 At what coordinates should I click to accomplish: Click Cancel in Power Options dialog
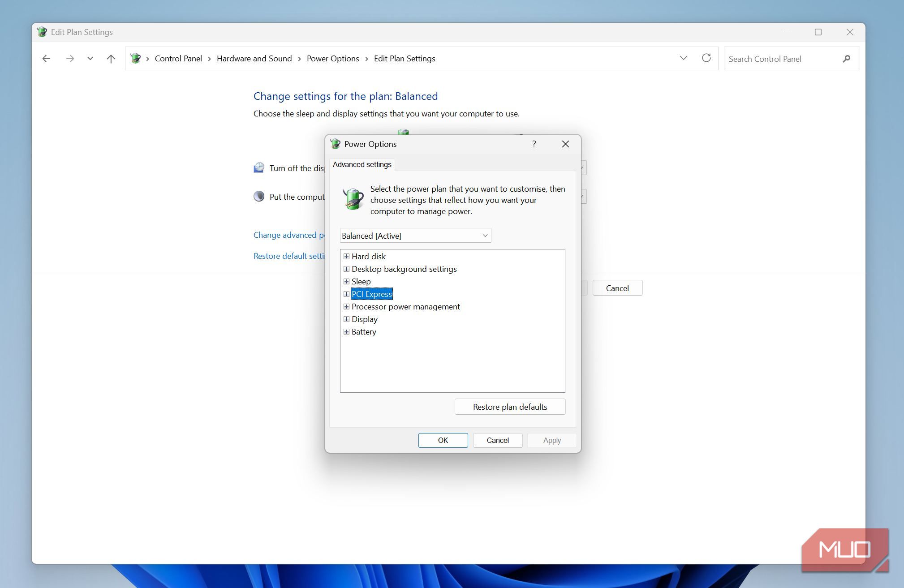(x=498, y=440)
